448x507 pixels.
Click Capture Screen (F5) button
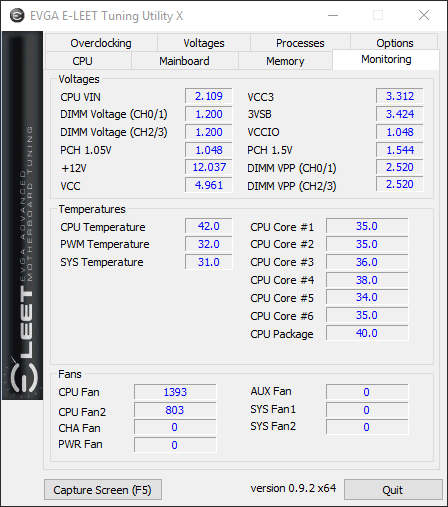pyautogui.click(x=103, y=490)
